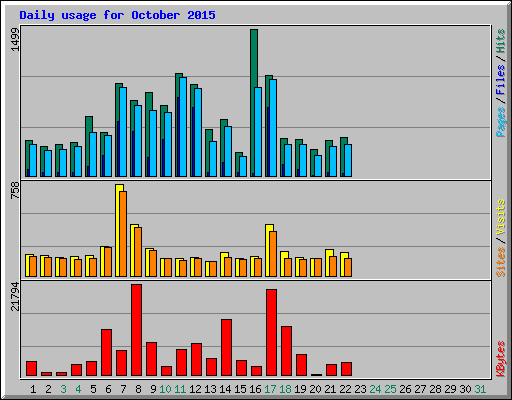Click green day 4 label on x-axis
The width and height of the screenshot is (512, 400).
(x=78, y=389)
